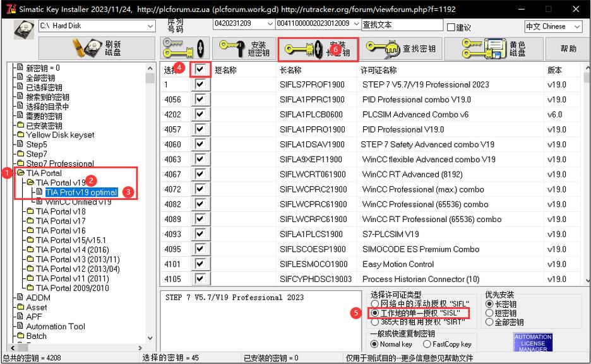Open the C:\ Hard Disk drive dropdown

point(150,26)
